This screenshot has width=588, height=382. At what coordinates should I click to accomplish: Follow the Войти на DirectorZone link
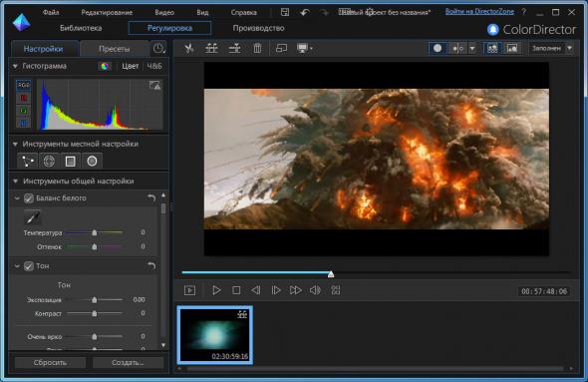pyautogui.click(x=479, y=12)
